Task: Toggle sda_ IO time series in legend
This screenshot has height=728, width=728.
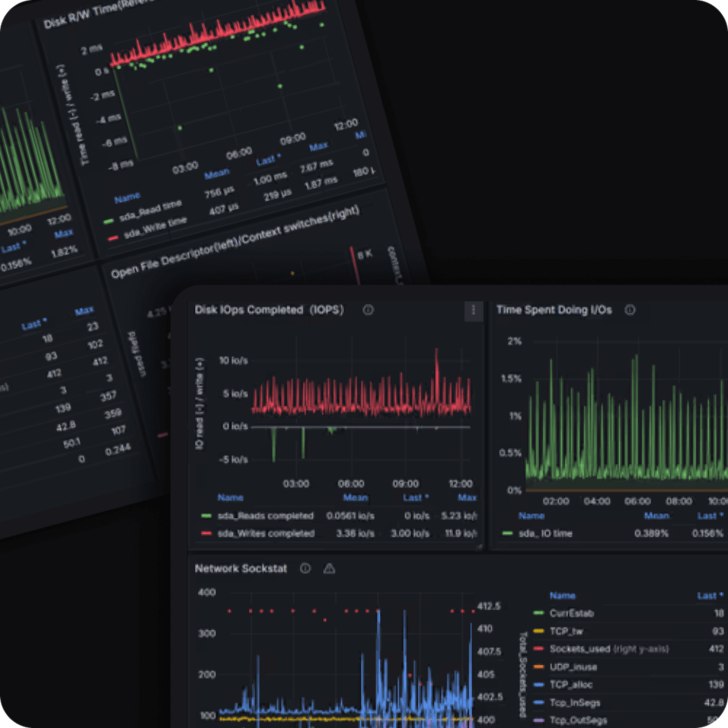Action: tap(546, 533)
